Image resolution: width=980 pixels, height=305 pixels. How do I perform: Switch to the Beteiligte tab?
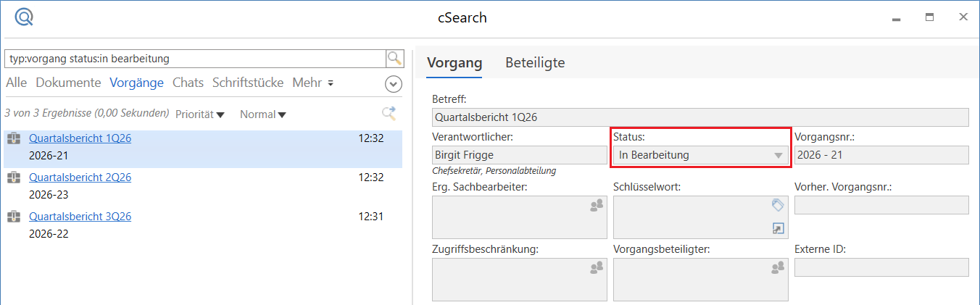point(535,63)
